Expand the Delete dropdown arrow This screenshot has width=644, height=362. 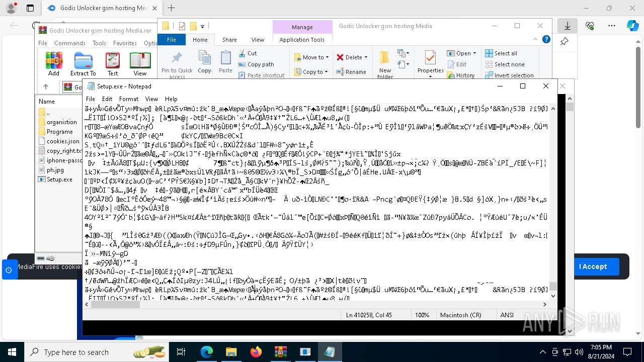point(366,57)
